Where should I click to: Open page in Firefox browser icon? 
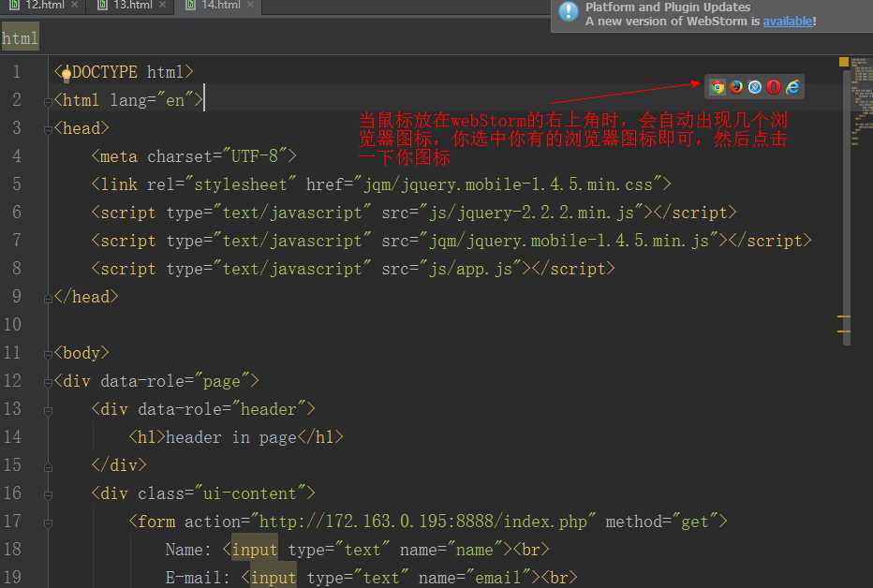[x=736, y=87]
